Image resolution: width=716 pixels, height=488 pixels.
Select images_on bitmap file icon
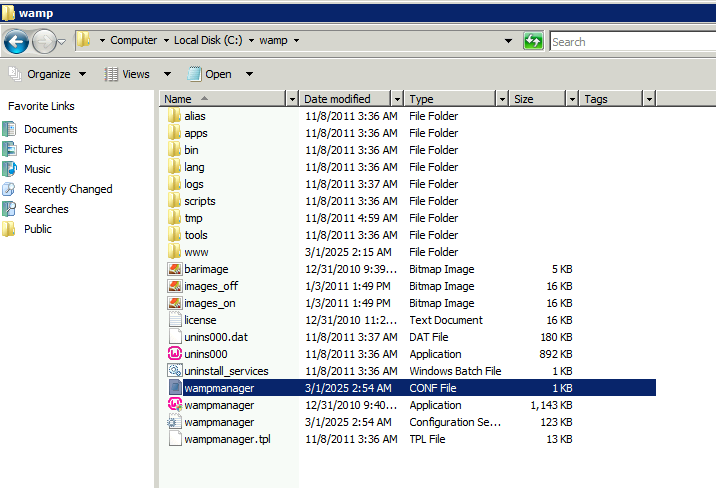(x=174, y=303)
